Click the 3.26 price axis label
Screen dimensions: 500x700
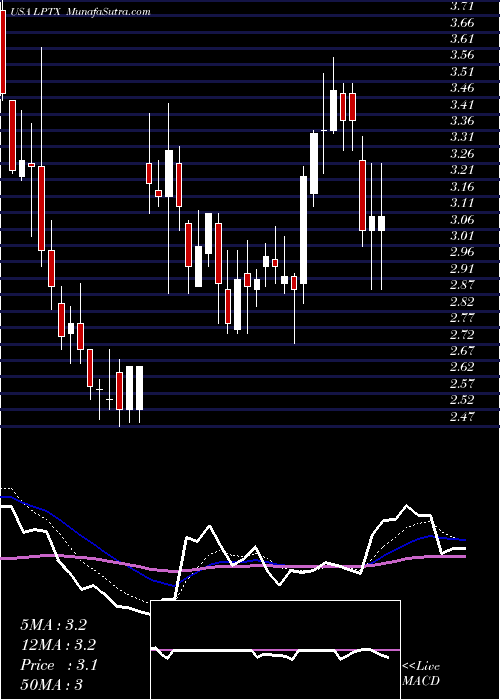[x=462, y=154]
